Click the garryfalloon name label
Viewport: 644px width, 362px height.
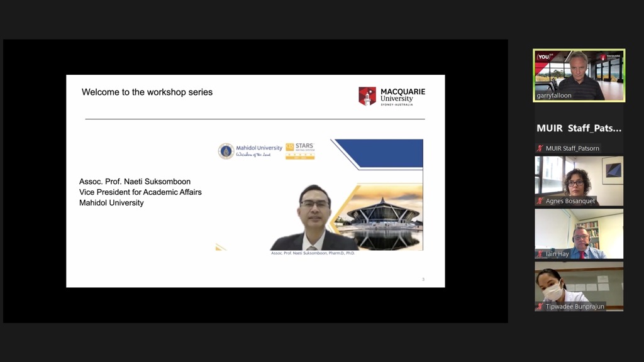tap(553, 96)
